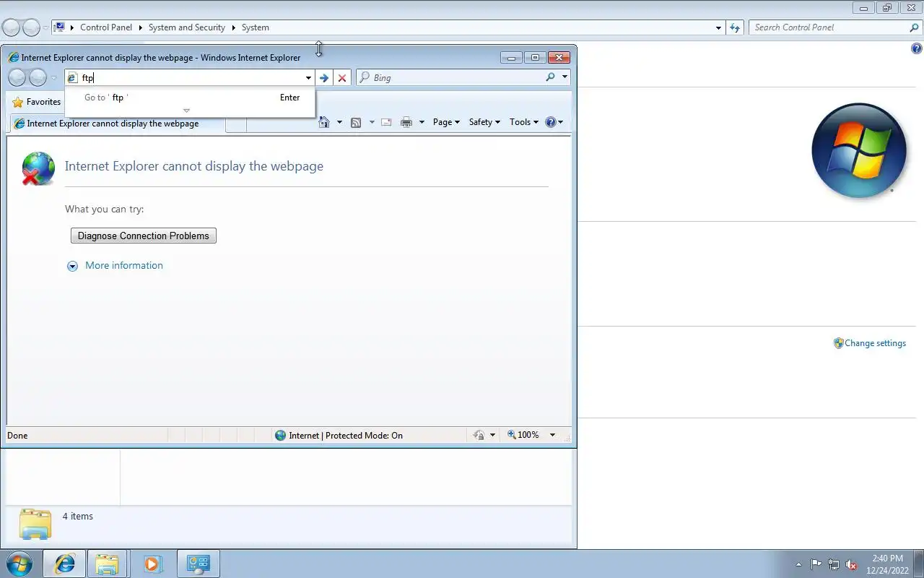
Task: Click the Bing search magnifier icon
Action: coord(551,77)
